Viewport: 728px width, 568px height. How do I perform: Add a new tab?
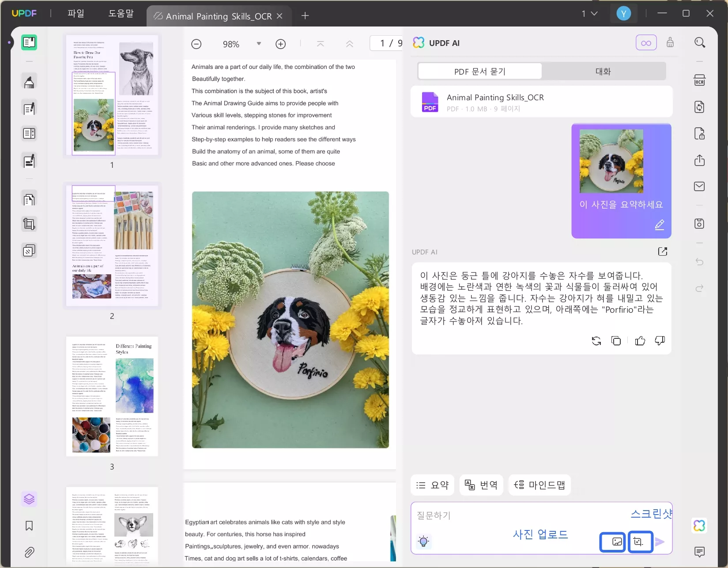(305, 16)
